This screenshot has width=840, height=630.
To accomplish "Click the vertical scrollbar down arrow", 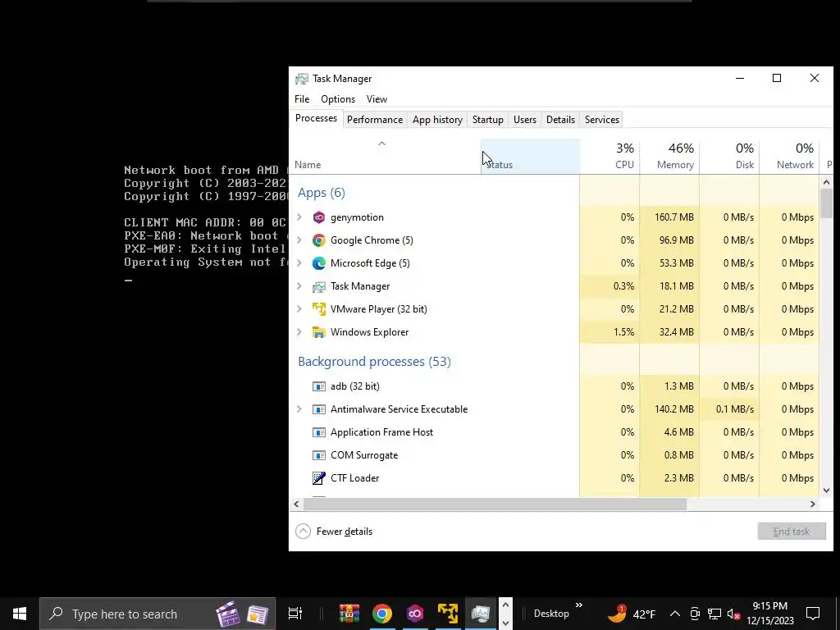I will click(826, 491).
